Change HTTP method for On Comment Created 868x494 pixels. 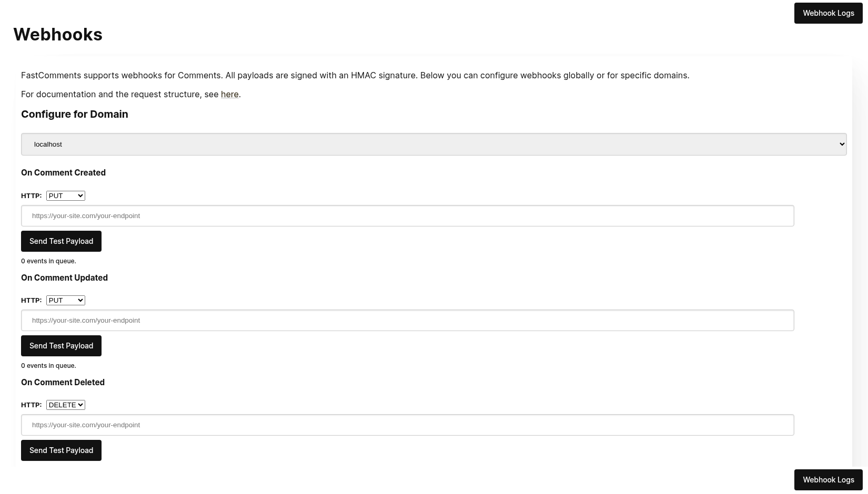coord(66,195)
